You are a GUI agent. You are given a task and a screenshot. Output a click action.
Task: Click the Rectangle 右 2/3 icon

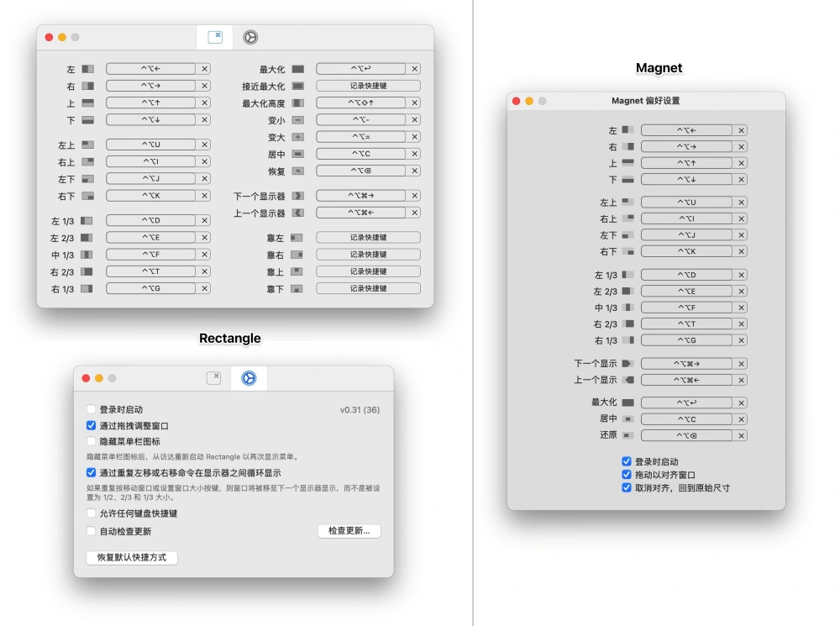coord(87,271)
